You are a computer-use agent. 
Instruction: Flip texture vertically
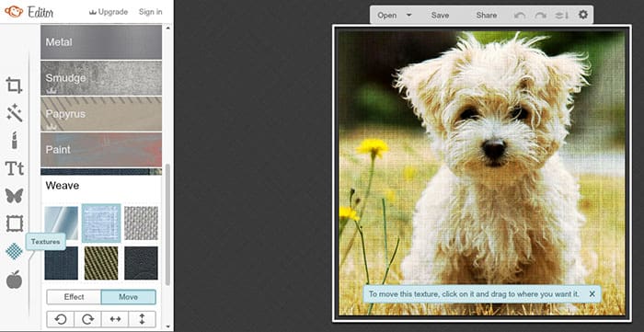click(x=142, y=319)
